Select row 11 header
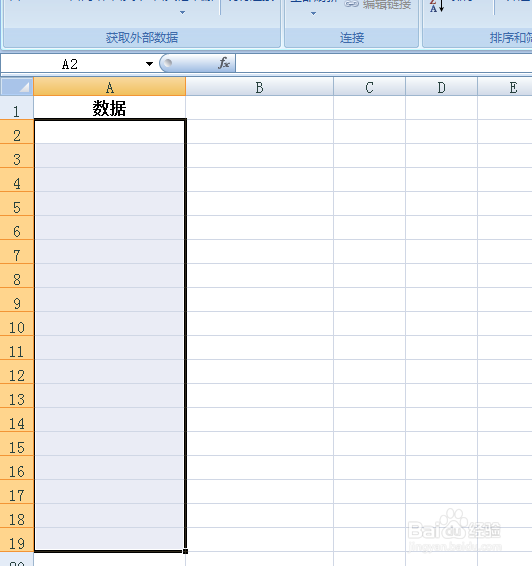The image size is (532, 566). pos(17,348)
